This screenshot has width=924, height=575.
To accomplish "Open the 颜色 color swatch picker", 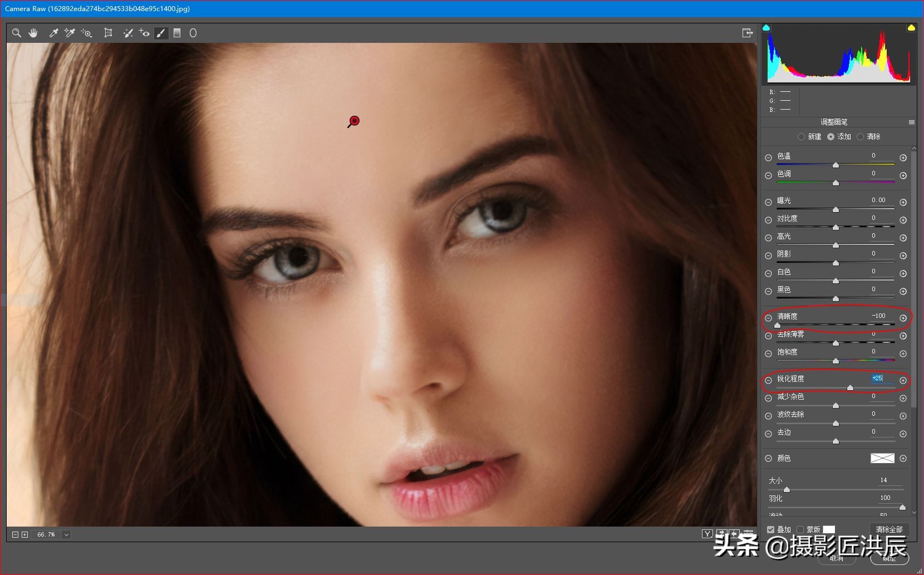I will click(882, 458).
